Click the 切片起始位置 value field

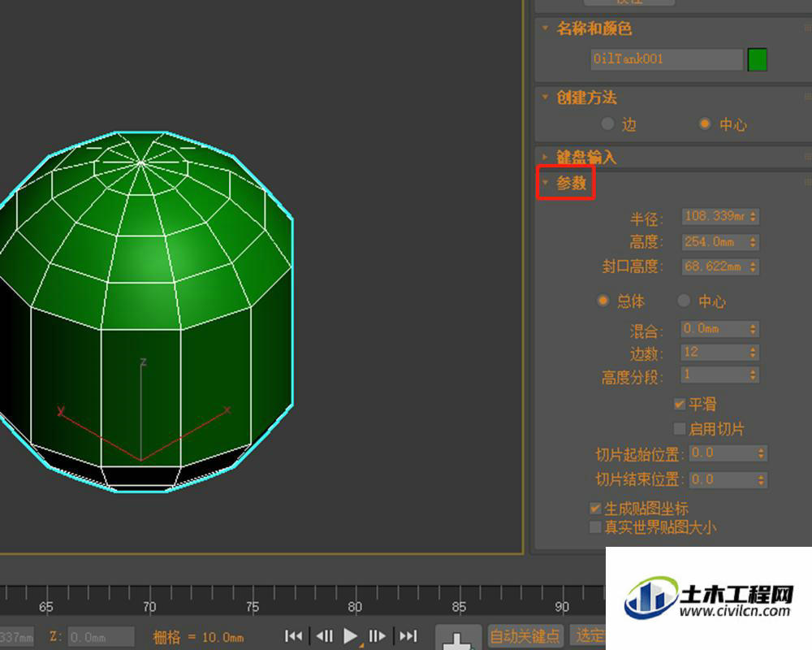point(723,453)
